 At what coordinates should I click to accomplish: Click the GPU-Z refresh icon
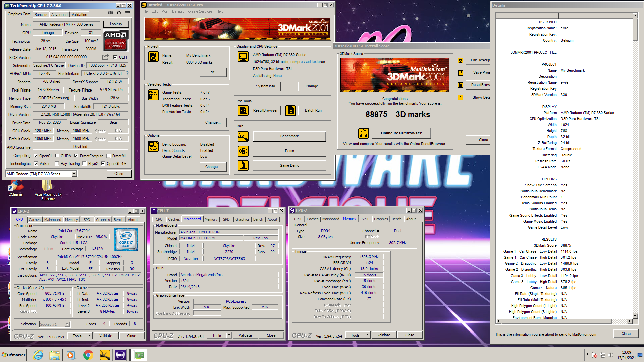coord(119,13)
